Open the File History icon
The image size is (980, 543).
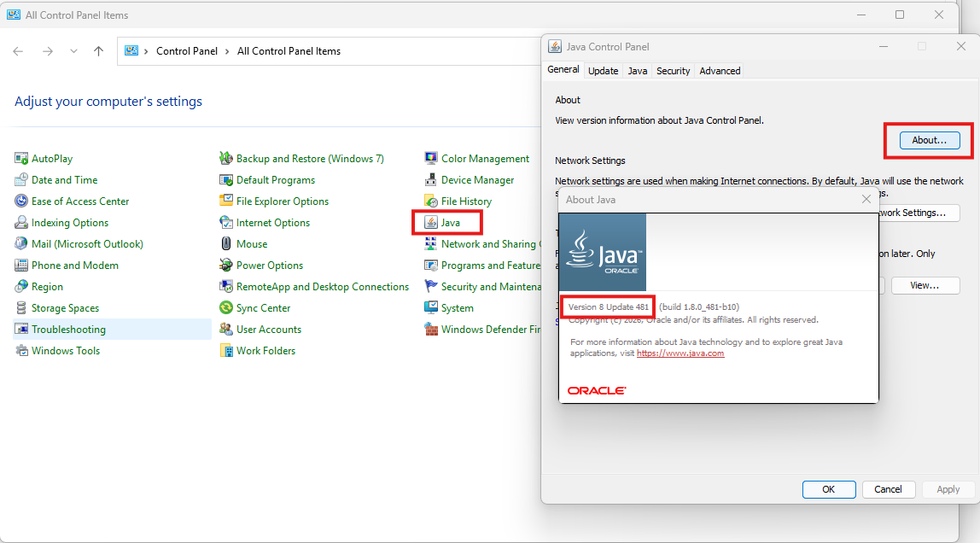click(430, 201)
